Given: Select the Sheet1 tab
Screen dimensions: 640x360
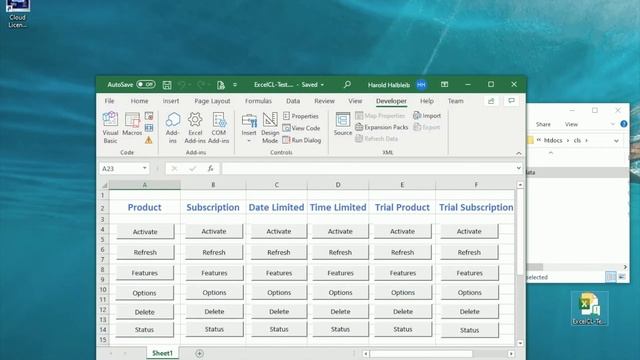Looking at the screenshot, I should click(x=162, y=353).
